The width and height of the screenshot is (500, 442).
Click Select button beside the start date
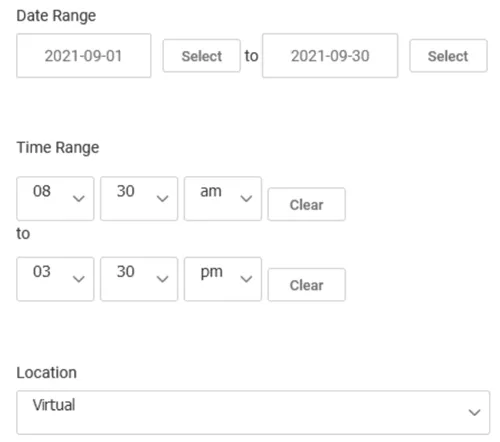(202, 56)
